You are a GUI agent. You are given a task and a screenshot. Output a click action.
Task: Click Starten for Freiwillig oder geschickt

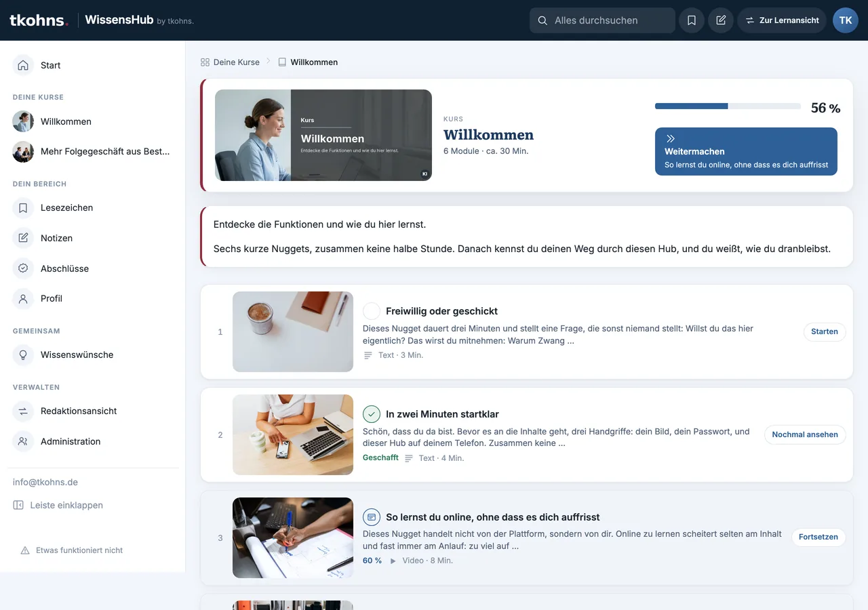tap(825, 331)
